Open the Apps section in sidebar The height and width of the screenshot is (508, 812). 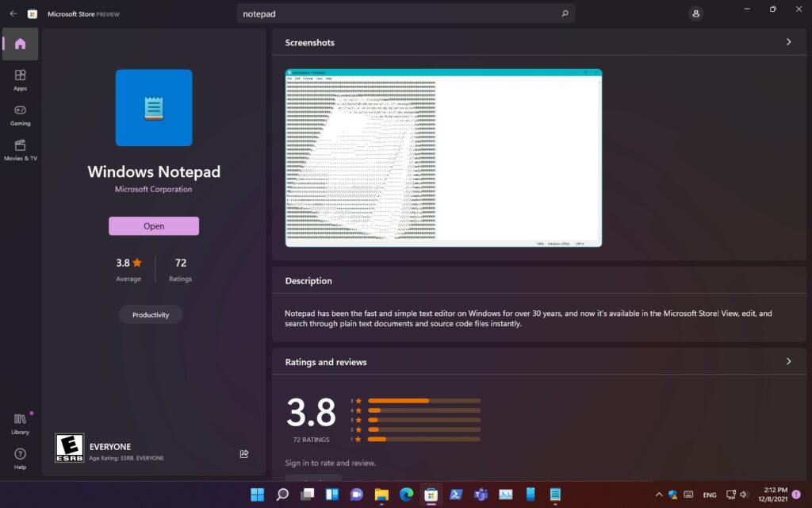click(x=20, y=79)
